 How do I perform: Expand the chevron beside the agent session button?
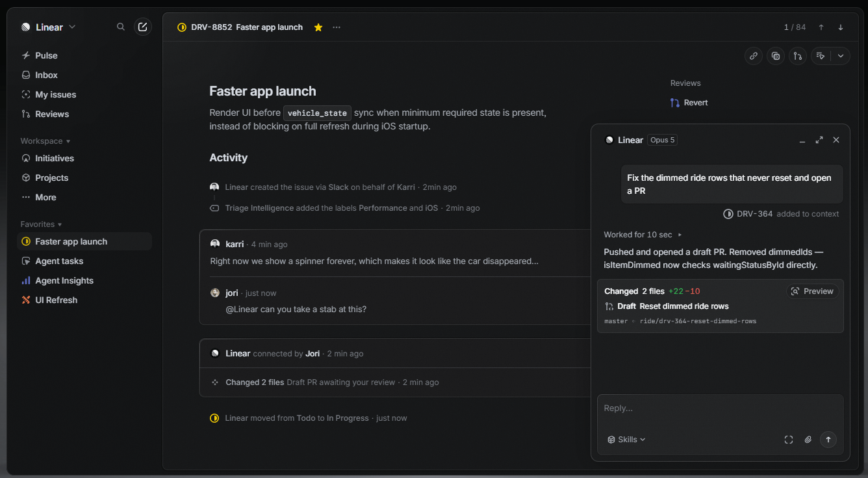click(x=841, y=56)
